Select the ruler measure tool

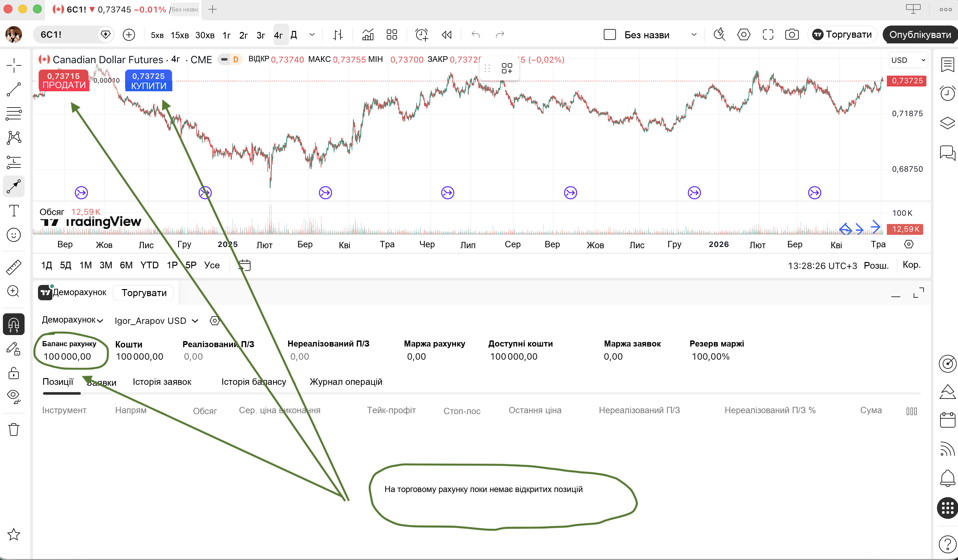coord(14,267)
